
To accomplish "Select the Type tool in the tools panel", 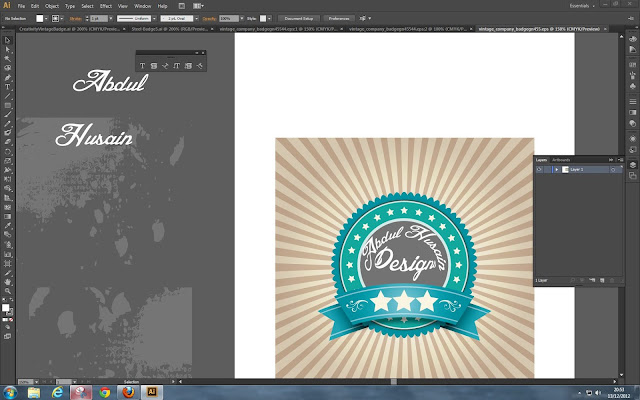I will click(x=7, y=87).
